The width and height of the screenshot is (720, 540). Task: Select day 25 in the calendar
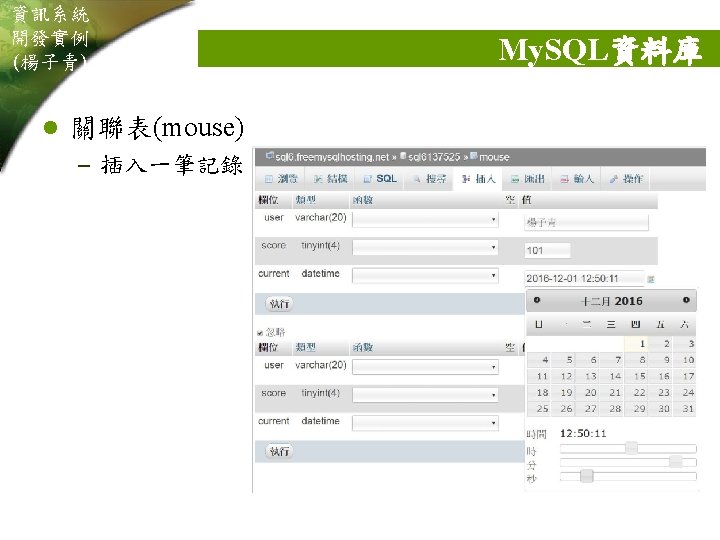[x=539, y=409]
